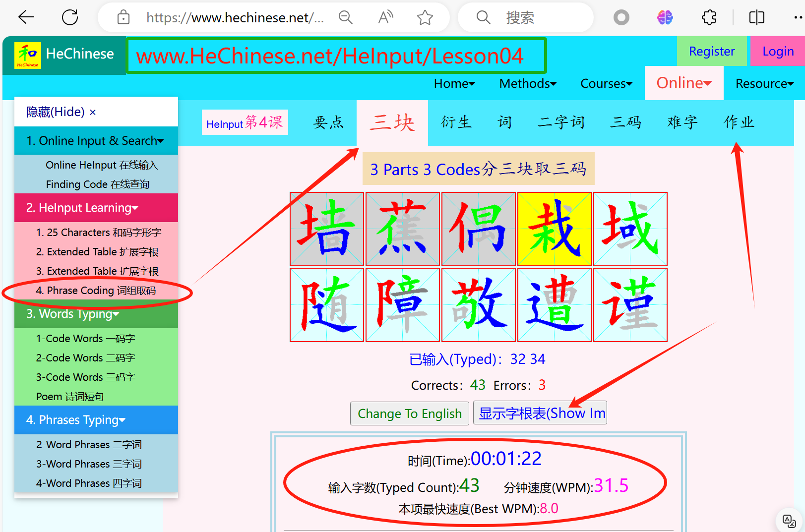Switch to the 三块 tab
The height and width of the screenshot is (532, 805).
[x=392, y=122]
